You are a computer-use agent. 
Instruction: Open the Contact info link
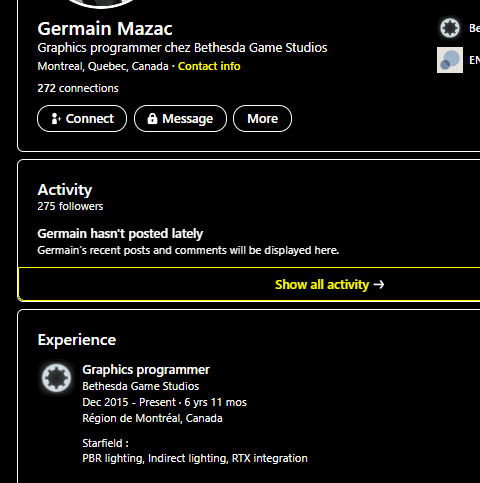(209, 66)
